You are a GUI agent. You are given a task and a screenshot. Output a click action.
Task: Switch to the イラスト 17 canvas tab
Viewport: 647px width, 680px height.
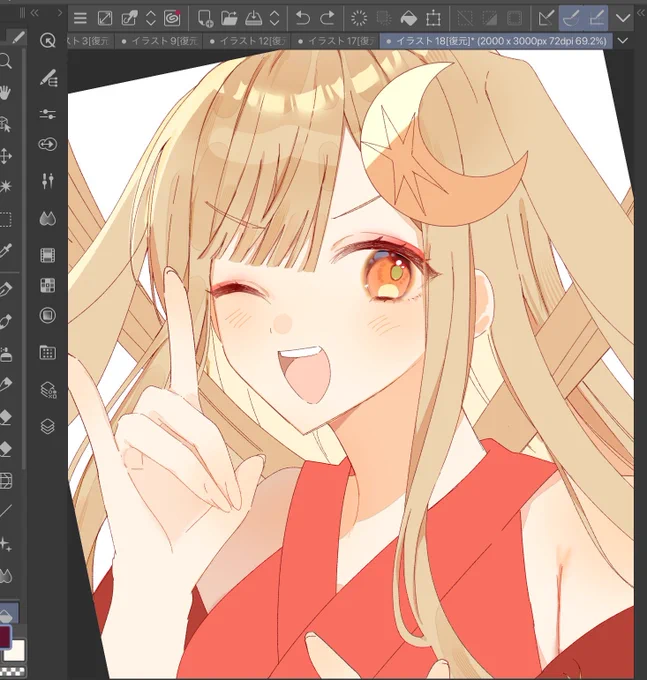tap(336, 41)
